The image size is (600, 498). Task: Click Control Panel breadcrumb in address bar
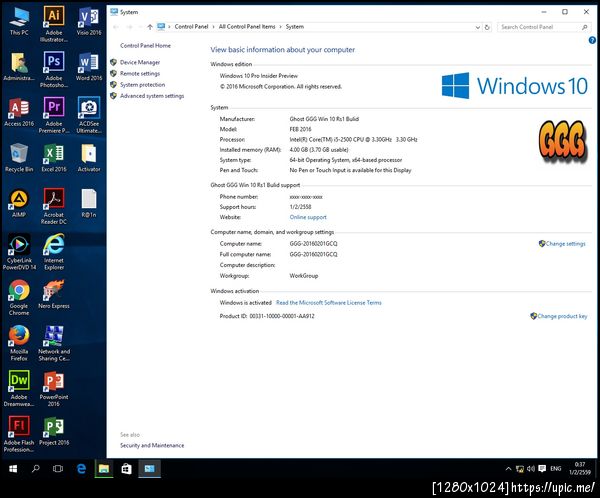click(x=191, y=27)
